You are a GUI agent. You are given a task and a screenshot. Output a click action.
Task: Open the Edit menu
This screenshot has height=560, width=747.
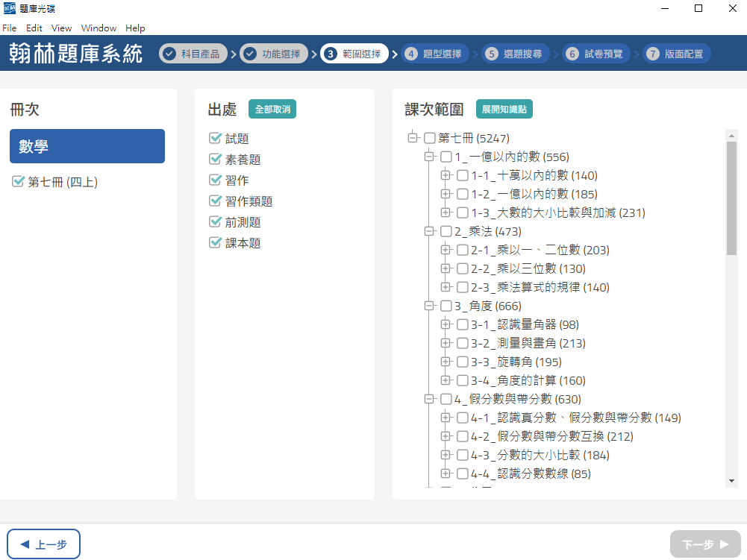[x=34, y=28]
